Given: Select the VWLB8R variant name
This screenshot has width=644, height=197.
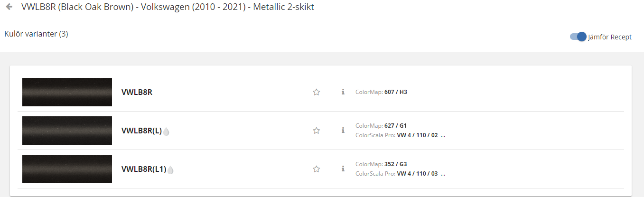Looking at the screenshot, I should click(x=137, y=92).
